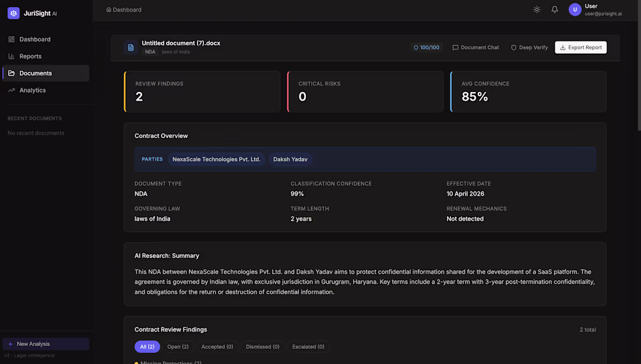Viewport: 641px width, 364px height.
Task: Filter findings by Escalated (0)
Action: click(308, 347)
